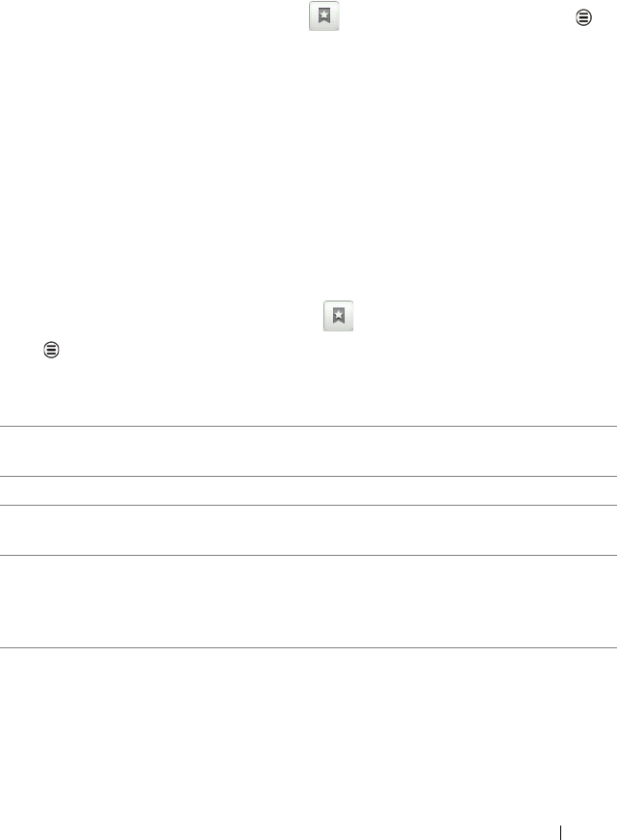Open the circular menu icon at top right

click(x=583, y=17)
